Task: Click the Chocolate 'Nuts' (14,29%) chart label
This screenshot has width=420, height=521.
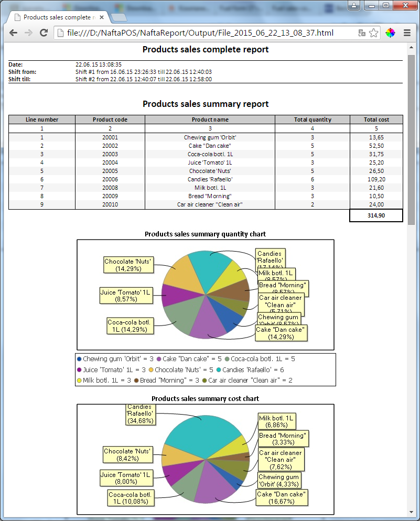Action: tap(128, 265)
